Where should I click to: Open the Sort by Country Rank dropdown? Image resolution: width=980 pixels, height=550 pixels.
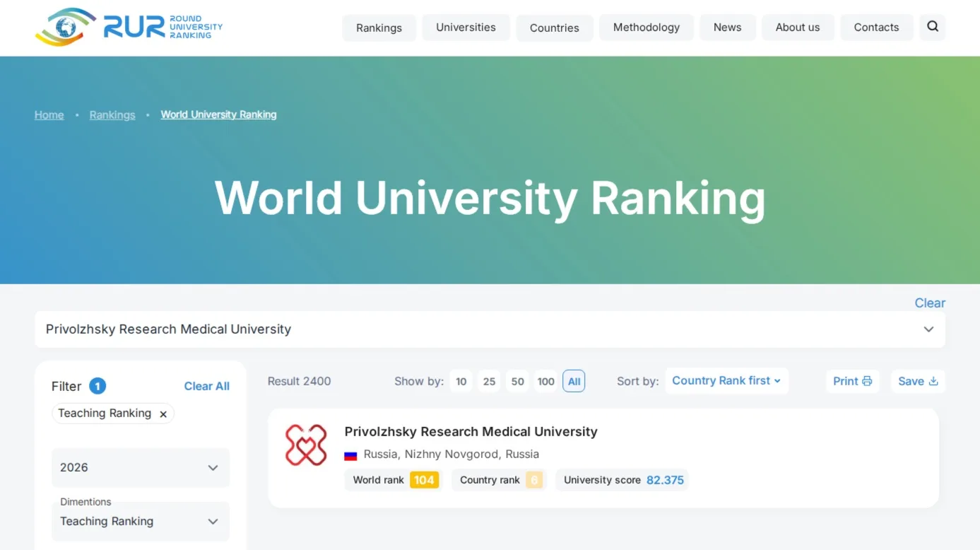[x=726, y=380]
